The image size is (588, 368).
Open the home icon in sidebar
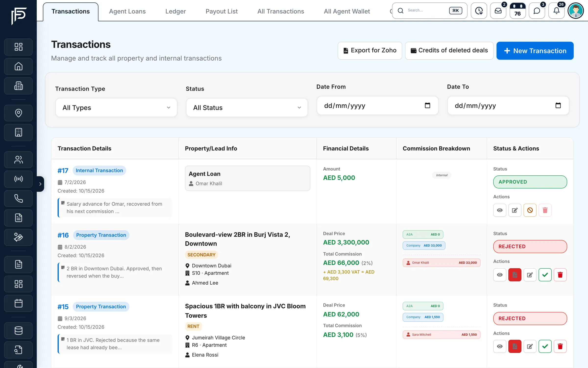pyautogui.click(x=18, y=66)
